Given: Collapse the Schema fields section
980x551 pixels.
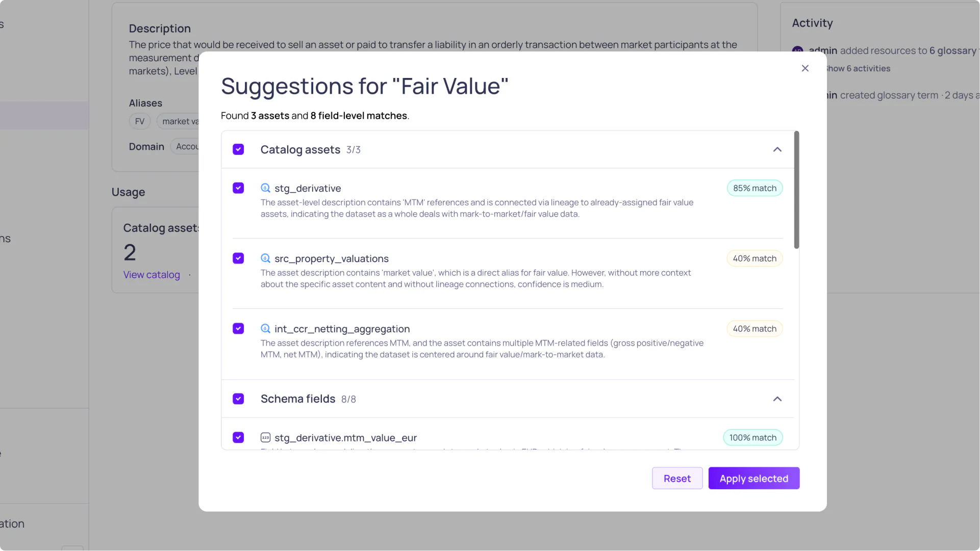Looking at the screenshot, I should tap(777, 399).
